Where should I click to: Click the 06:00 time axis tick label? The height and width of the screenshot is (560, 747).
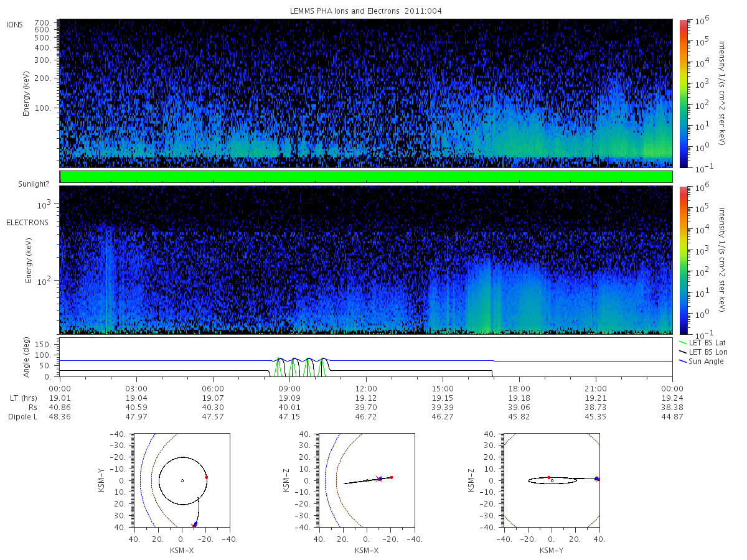point(213,387)
